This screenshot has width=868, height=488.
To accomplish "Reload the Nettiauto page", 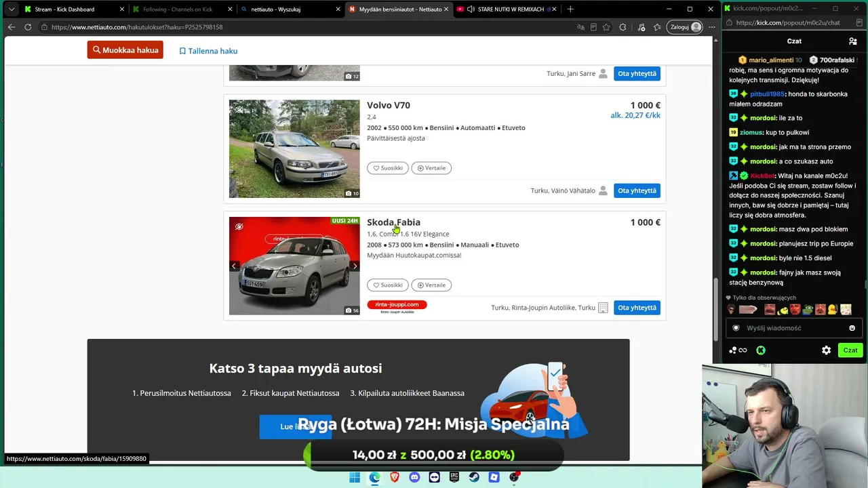I will click(28, 27).
